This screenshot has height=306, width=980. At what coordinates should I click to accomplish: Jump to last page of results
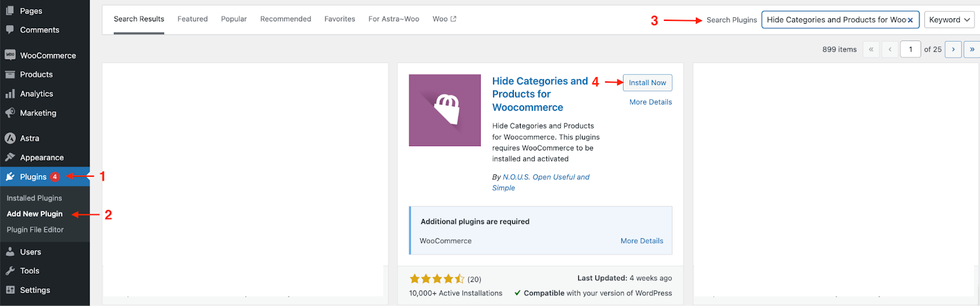pos(972,49)
